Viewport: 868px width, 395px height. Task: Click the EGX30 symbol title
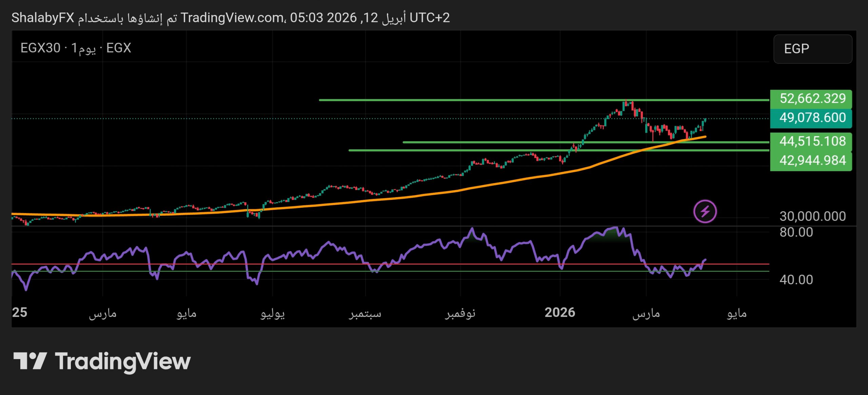[40, 48]
